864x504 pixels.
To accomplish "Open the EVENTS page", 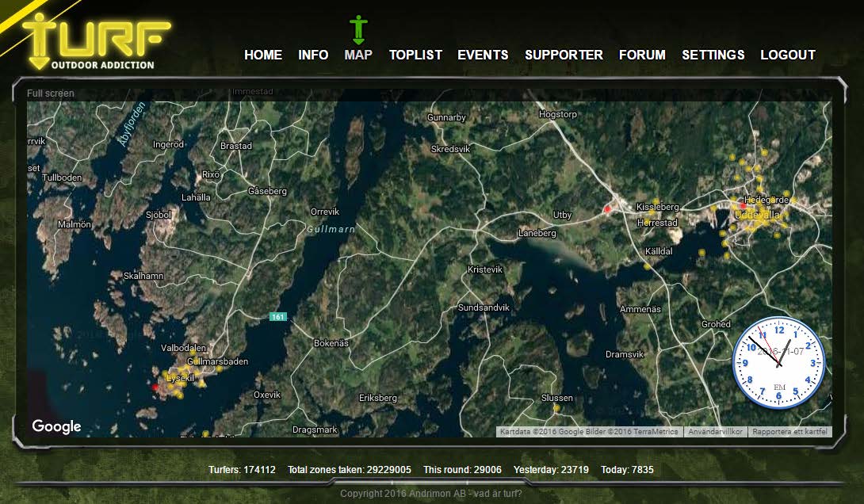I will tap(483, 55).
